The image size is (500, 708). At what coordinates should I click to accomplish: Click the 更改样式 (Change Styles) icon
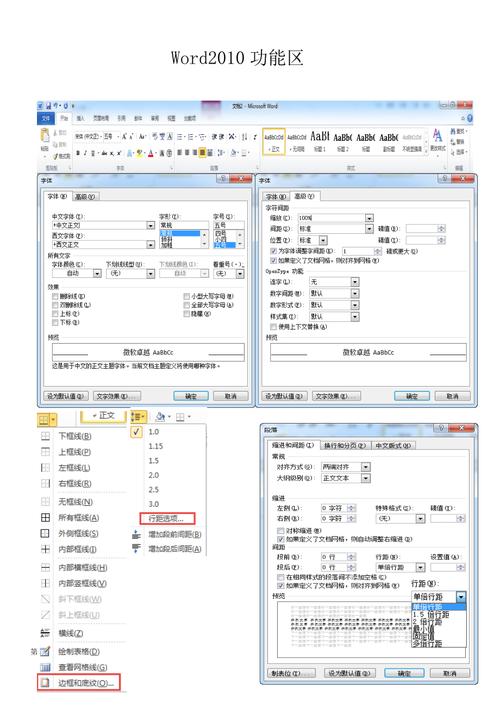[x=437, y=135]
